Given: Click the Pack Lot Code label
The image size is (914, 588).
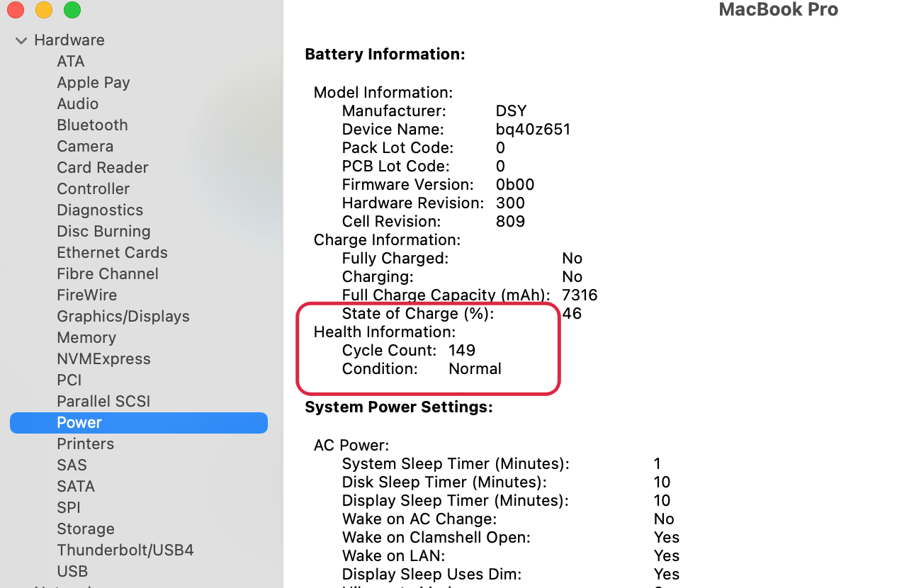Looking at the screenshot, I should point(397,148).
